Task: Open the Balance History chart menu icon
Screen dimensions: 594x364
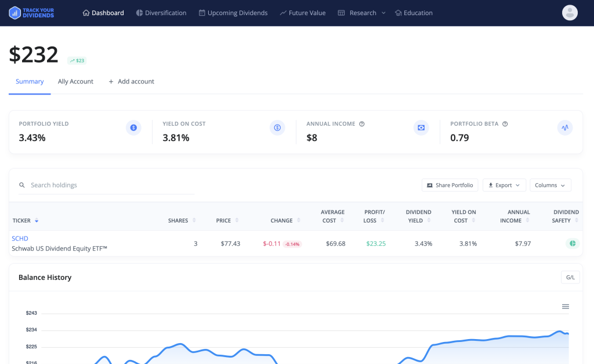Action: click(x=566, y=306)
